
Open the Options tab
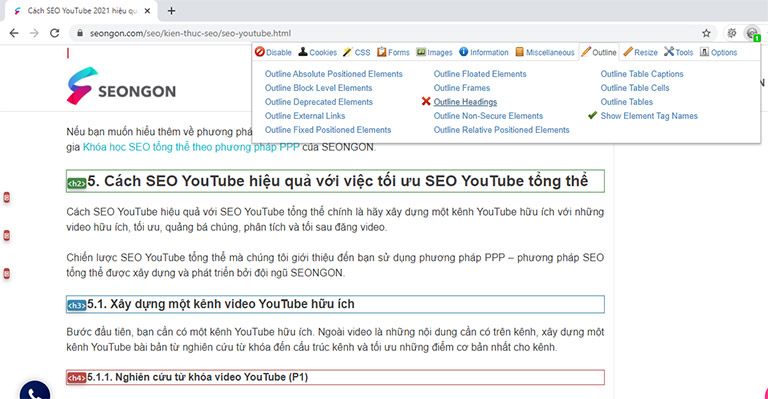click(x=719, y=52)
